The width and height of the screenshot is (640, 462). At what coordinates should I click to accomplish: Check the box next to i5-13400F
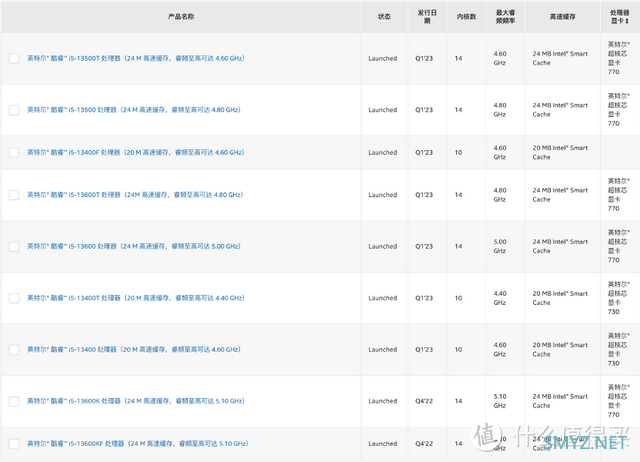point(14,153)
